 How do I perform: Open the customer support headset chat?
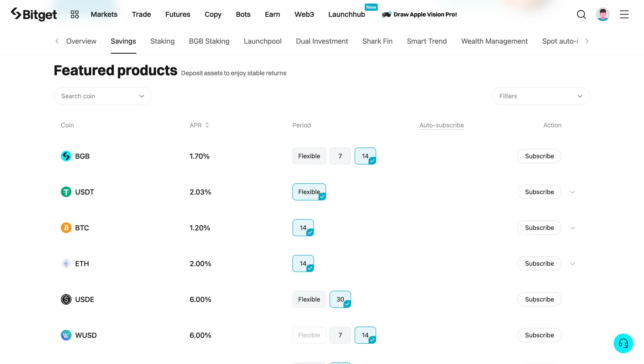pyautogui.click(x=623, y=343)
